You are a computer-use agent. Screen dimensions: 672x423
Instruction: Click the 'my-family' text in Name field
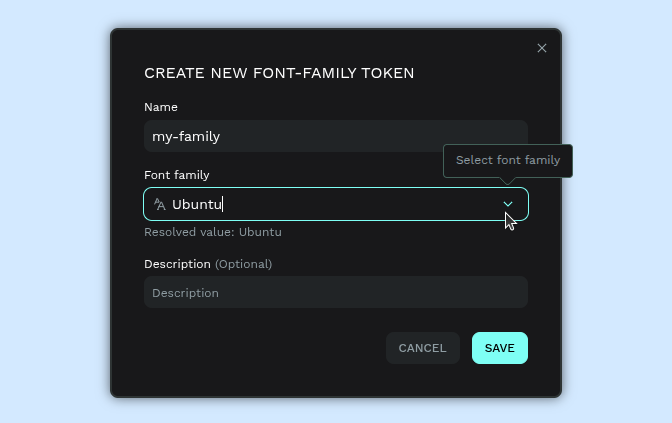coord(186,136)
